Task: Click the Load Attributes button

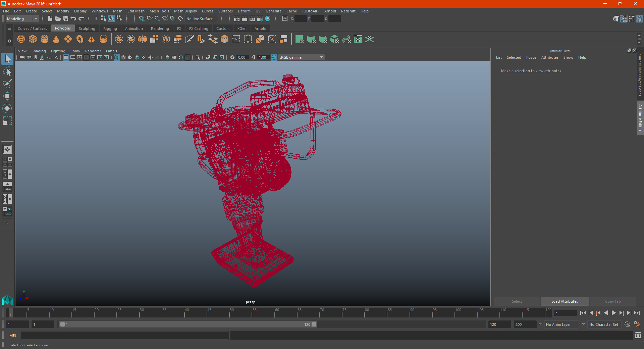Action: [565, 301]
